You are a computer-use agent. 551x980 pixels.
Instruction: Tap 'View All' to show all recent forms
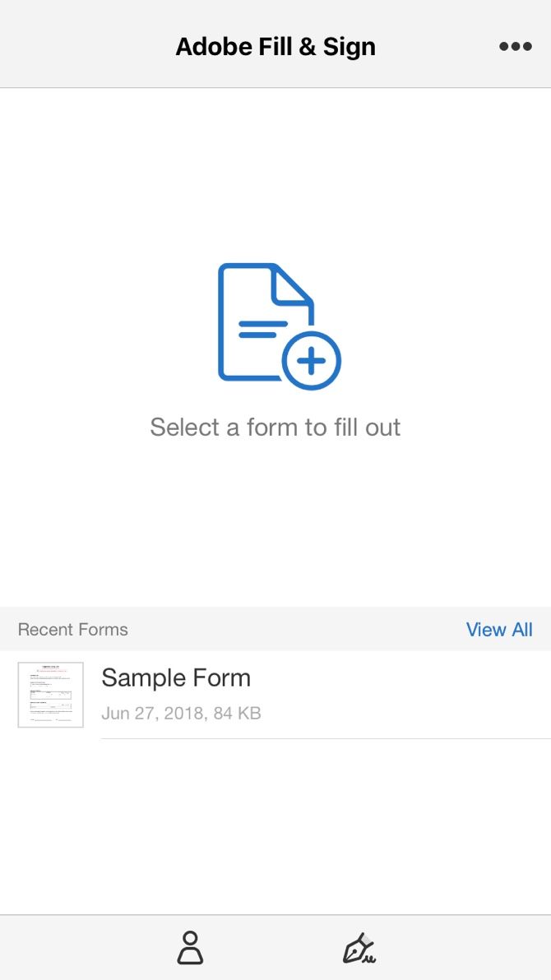499,629
